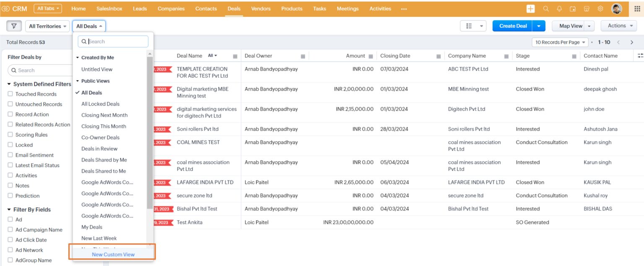
Task: Go to the Contacts tab
Action: (206, 9)
